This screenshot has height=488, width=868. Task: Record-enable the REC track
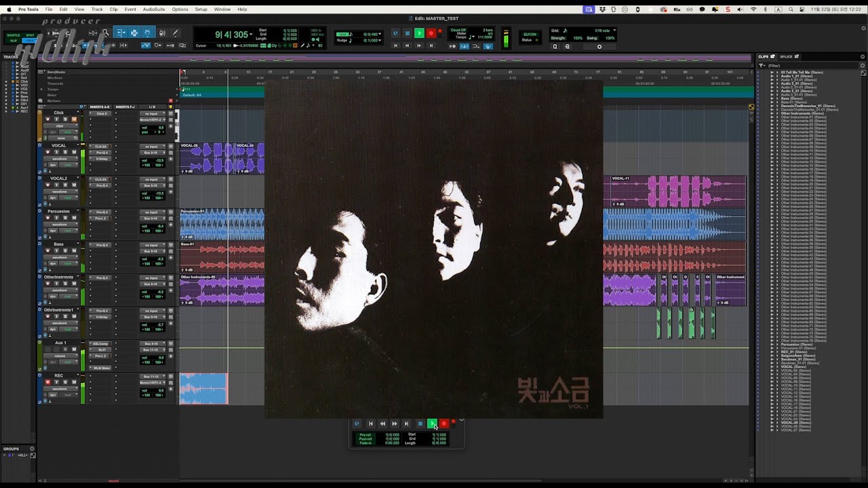[47, 382]
